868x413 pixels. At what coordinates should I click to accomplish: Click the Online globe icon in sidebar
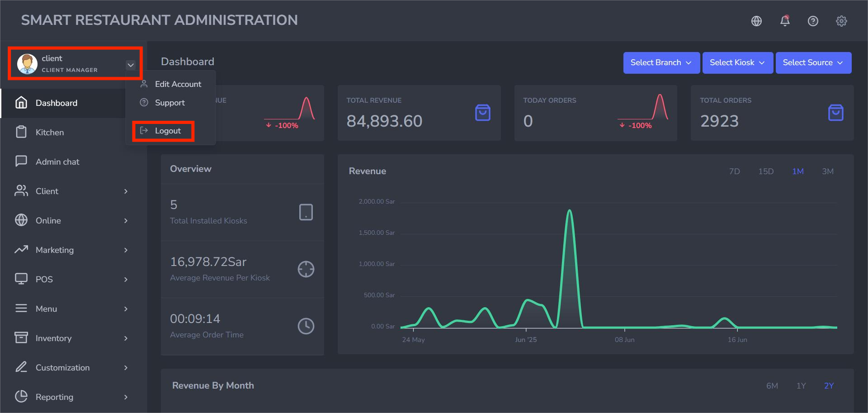coord(21,220)
